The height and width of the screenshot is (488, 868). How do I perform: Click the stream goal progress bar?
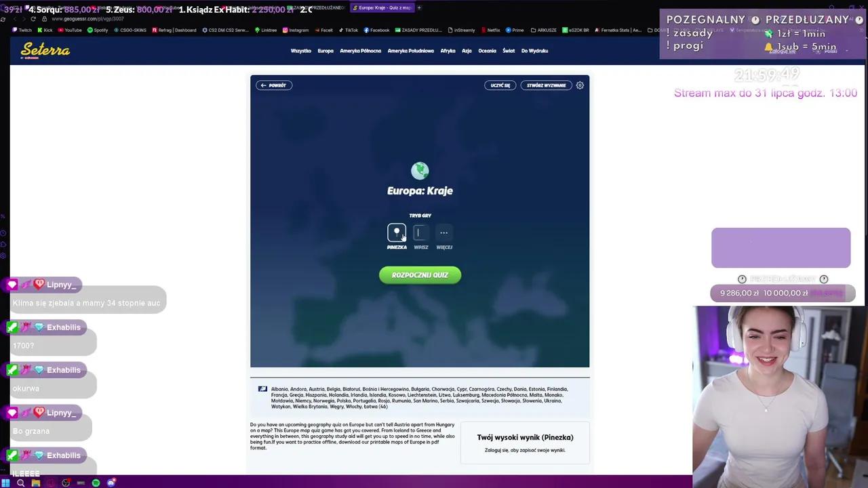point(783,293)
